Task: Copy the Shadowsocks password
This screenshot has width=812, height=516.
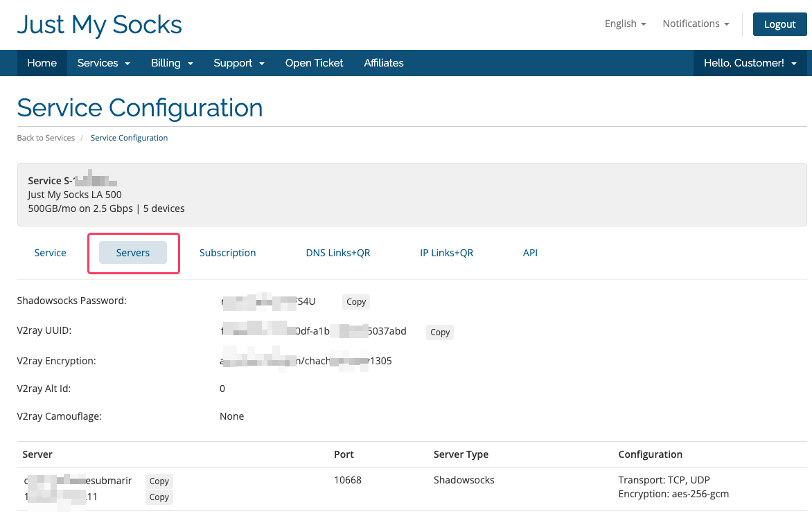Action: coord(356,302)
